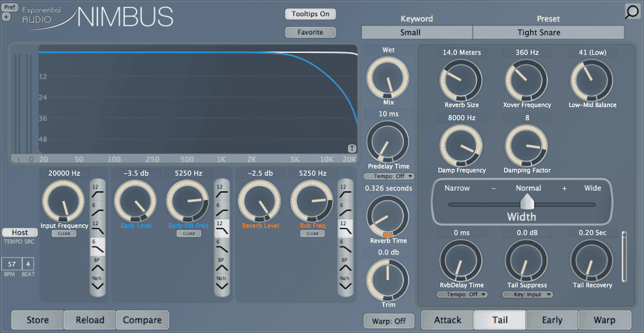Click the Trim knob
This screenshot has height=333, width=644.
(x=388, y=280)
